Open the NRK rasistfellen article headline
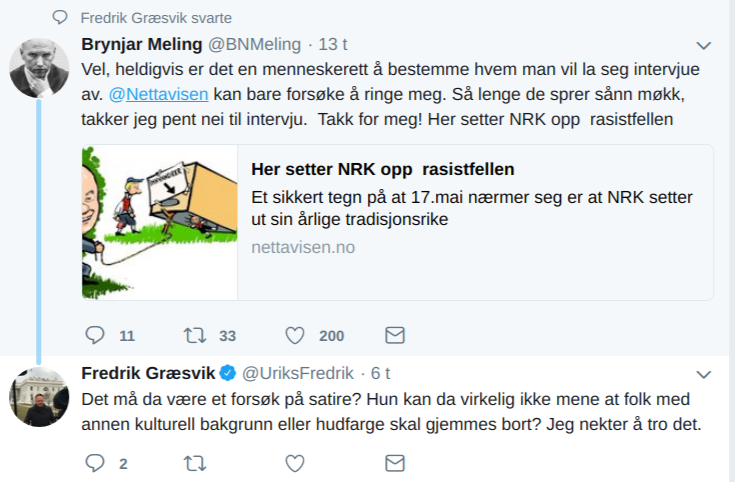 383,168
